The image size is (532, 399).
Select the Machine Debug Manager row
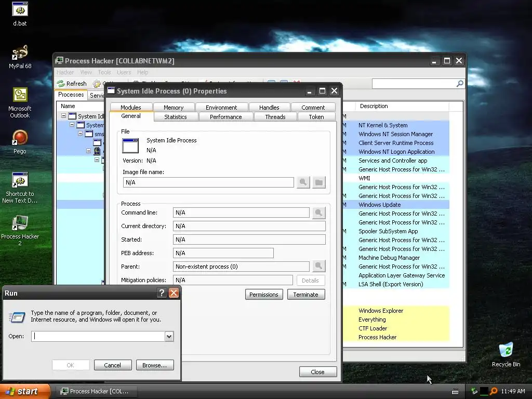[389, 258]
